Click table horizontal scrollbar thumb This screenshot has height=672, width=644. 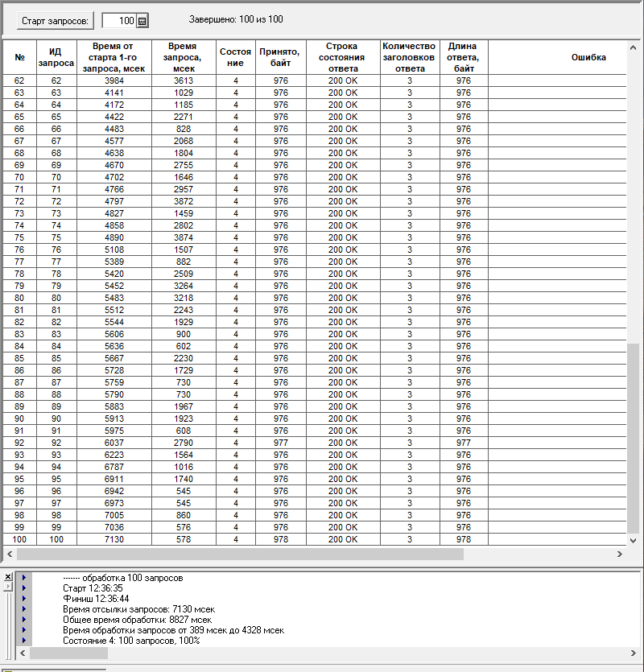coord(240,555)
